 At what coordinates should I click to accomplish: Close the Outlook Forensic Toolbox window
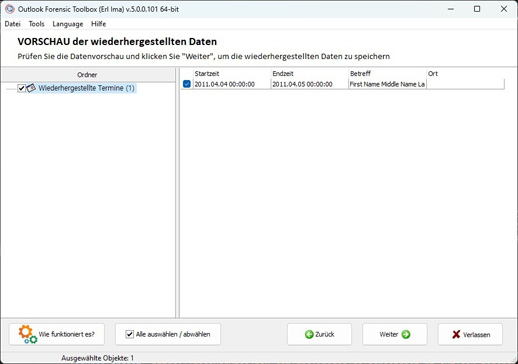click(x=504, y=9)
